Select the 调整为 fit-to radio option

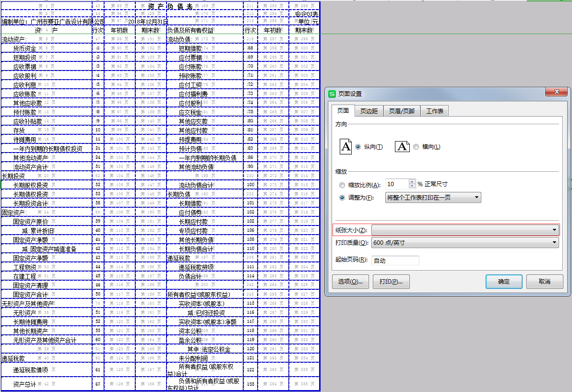tap(342, 197)
